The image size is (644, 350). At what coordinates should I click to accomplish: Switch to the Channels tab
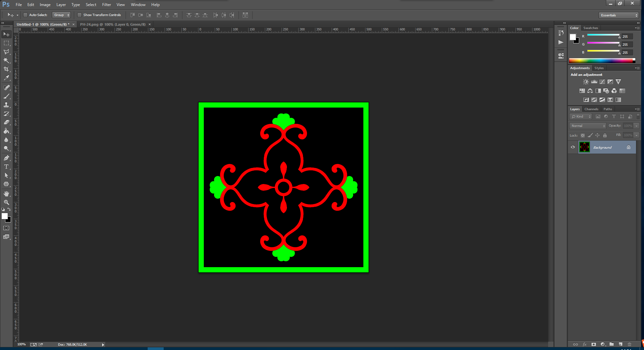[x=591, y=109]
